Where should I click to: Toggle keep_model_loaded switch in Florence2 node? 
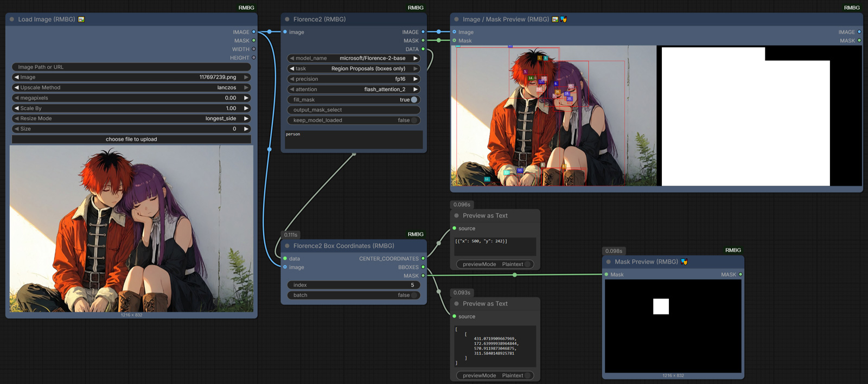coord(414,120)
